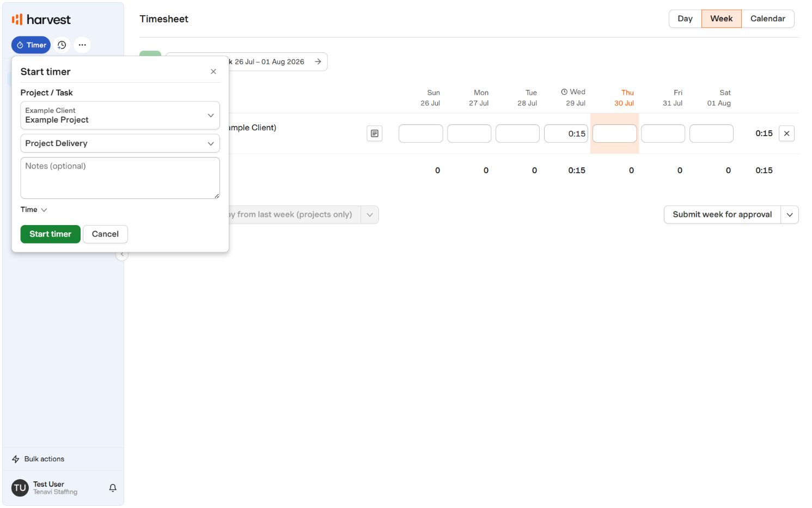812x508 pixels.
Task: Select the Thursday 30 Jul time cell
Action: tap(614, 134)
